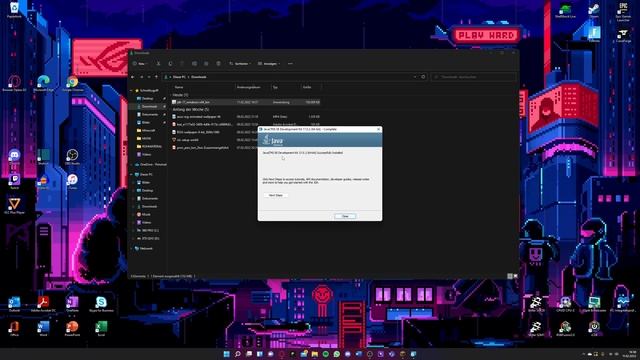Select the asus rog animated wallpaper file
The width and height of the screenshot is (640, 360).
[x=246, y=117]
